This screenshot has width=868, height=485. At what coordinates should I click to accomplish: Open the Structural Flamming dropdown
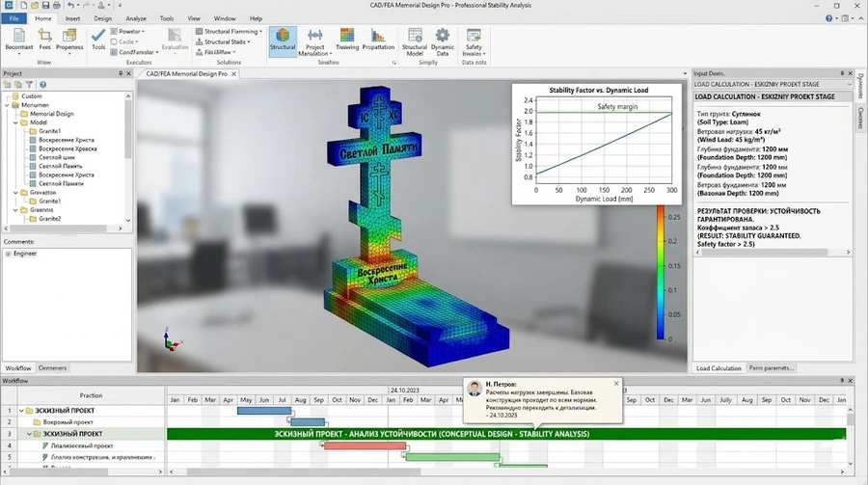pyautogui.click(x=230, y=32)
